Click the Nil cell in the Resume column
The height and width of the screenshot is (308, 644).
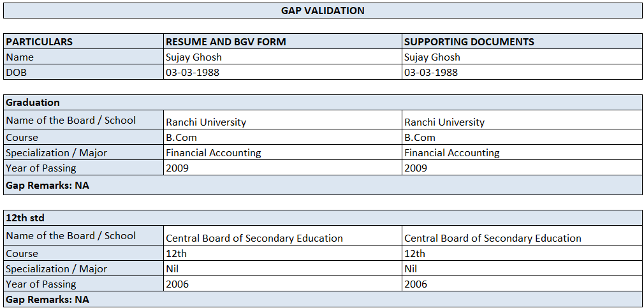[x=172, y=269]
